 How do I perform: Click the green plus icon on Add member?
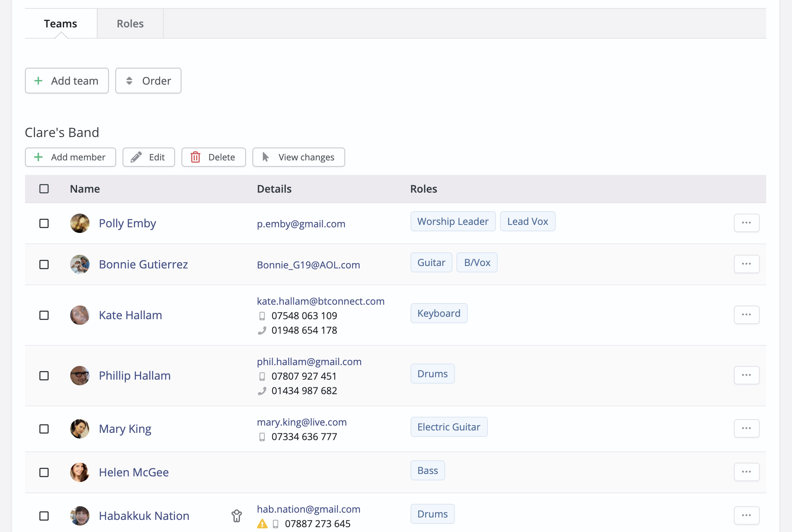pos(38,157)
